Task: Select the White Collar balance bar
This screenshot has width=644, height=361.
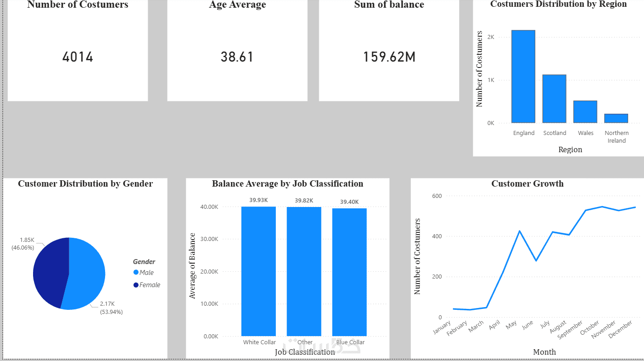Action: coord(259,271)
